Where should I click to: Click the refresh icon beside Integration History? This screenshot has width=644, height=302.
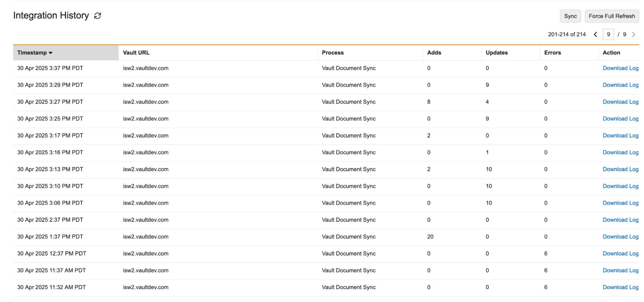pos(98,16)
